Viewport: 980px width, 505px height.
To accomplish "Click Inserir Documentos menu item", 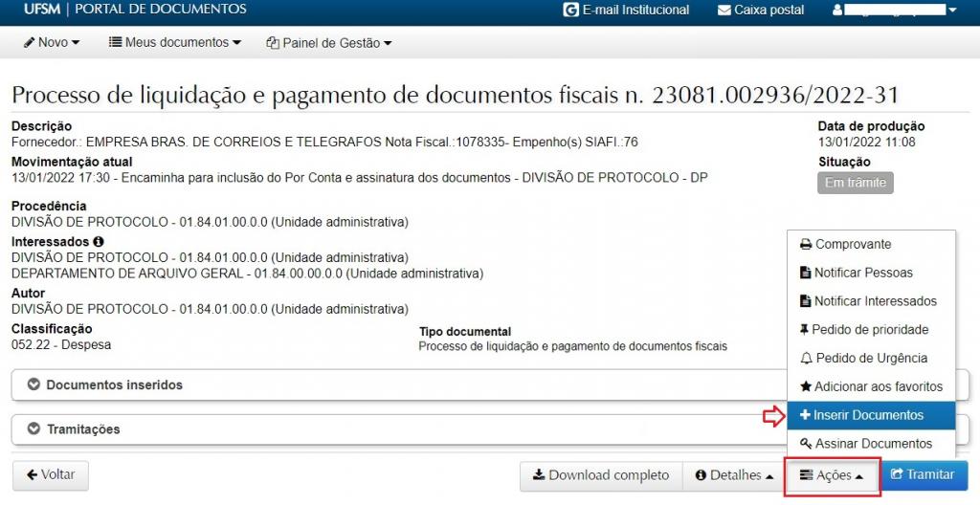I will click(871, 415).
